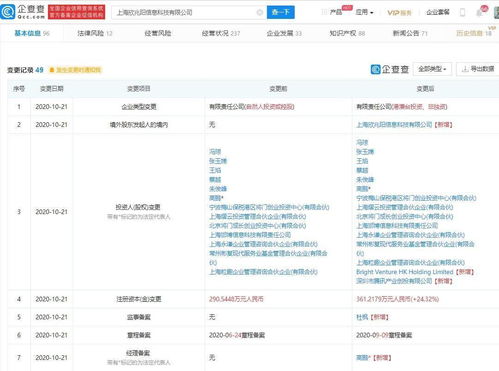
Task: Open 宁波梅山保税港区 investment center link in 变更后 column
Action: tap(416, 198)
